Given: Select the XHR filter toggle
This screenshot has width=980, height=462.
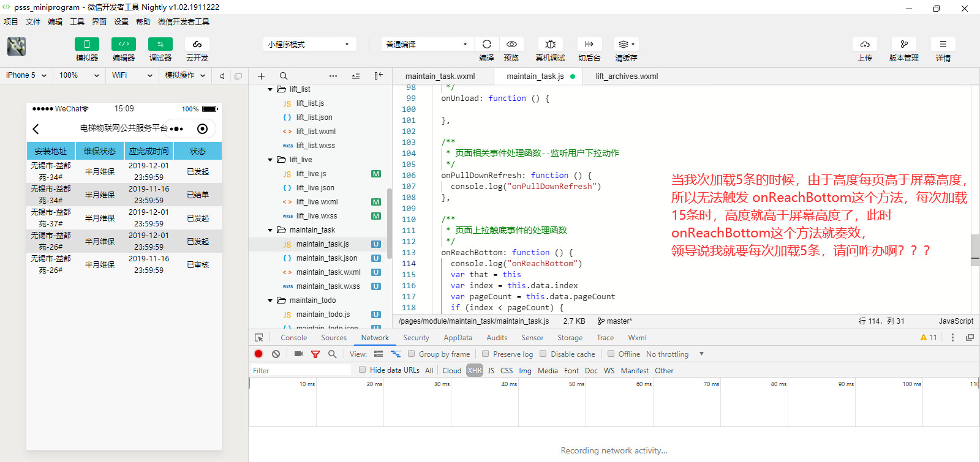Looking at the screenshot, I should (475, 370).
